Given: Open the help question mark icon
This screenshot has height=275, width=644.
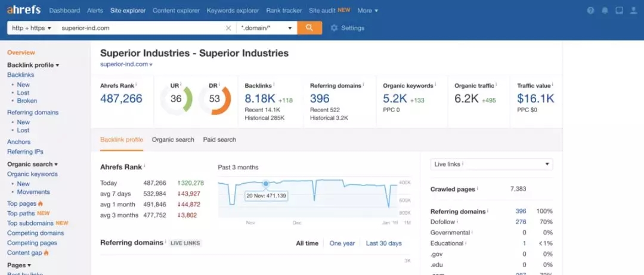Looking at the screenshot, I should 590,11.
